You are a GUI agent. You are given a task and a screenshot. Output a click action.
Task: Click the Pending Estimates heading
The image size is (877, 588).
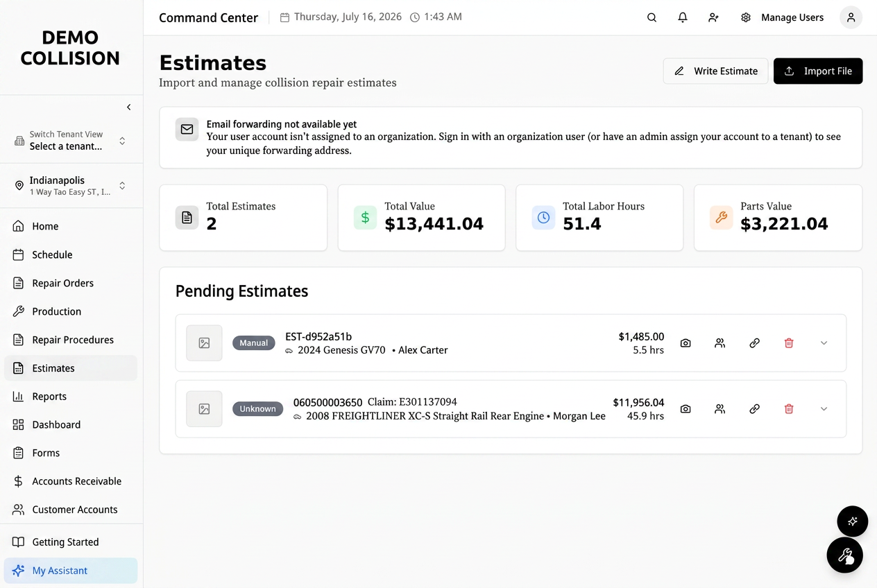tap(241, 291)
